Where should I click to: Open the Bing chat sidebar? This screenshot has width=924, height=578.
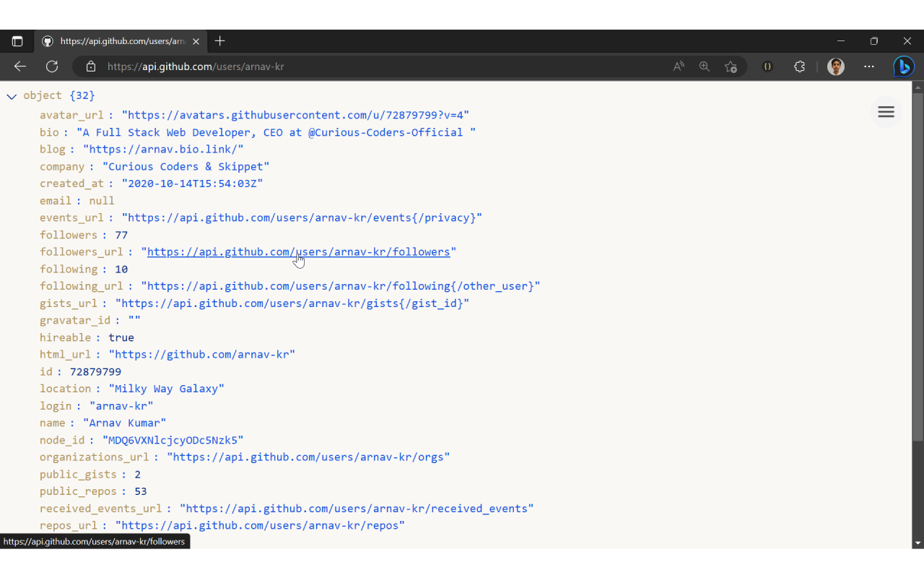(903, 66)
